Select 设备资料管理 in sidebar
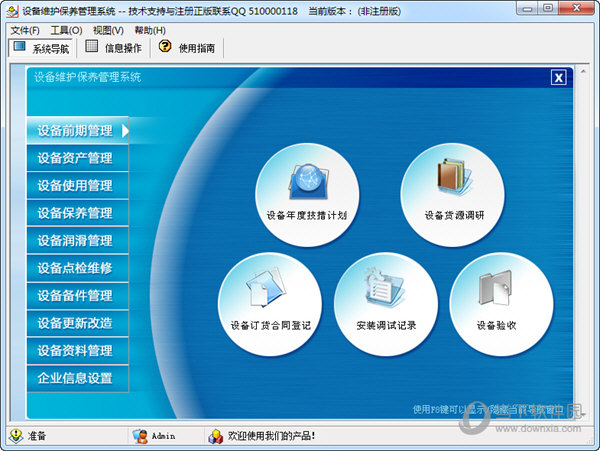Image resolution: width=600 pixels, height=451 pixels. [x=78, y=351]
